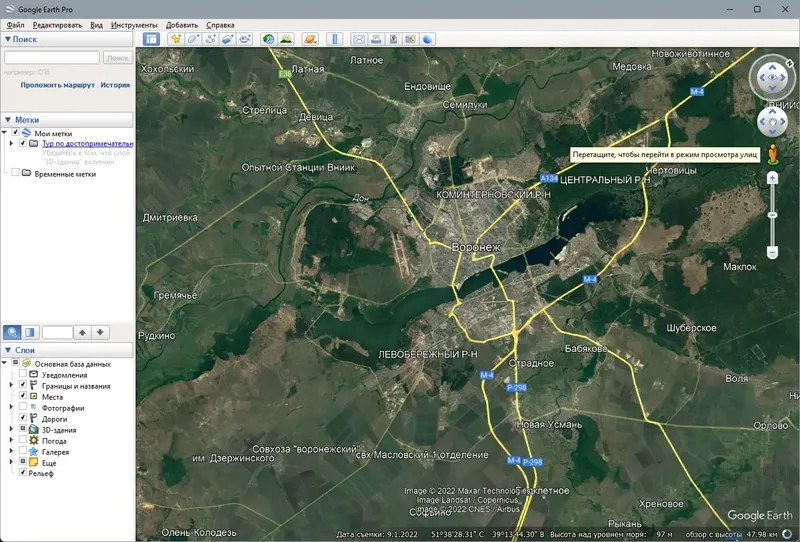Collapse the Метки panel header

click(x=67, y=120)
